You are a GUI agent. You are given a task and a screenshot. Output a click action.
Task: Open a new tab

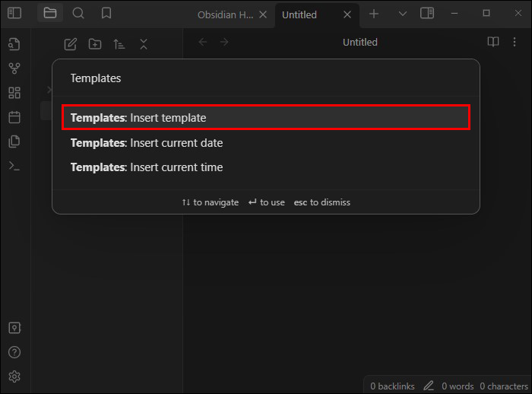pos(374,14)
